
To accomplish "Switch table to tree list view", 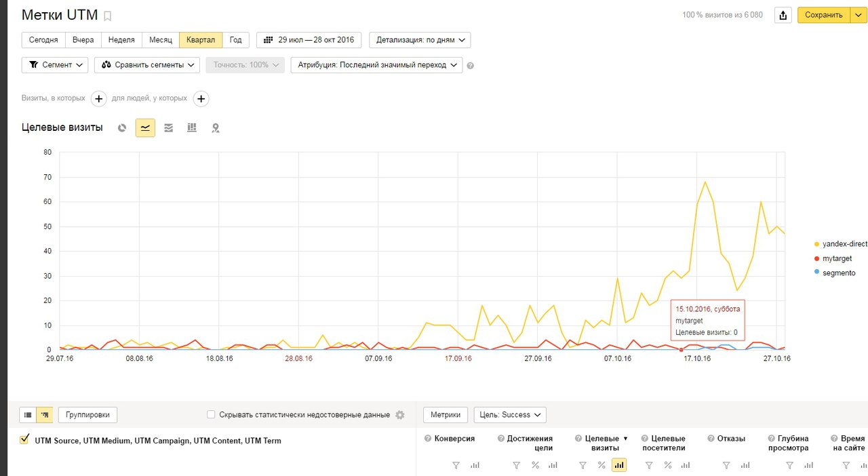I will [x=45, y=415].
